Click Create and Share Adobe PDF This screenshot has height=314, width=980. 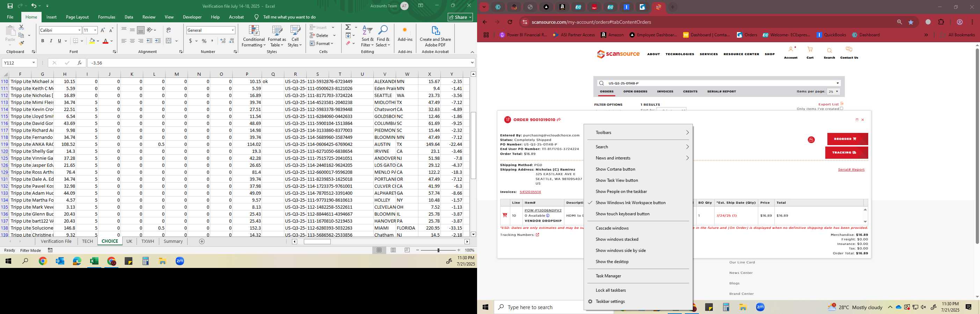pyautogui.click(x=435, y=36)
